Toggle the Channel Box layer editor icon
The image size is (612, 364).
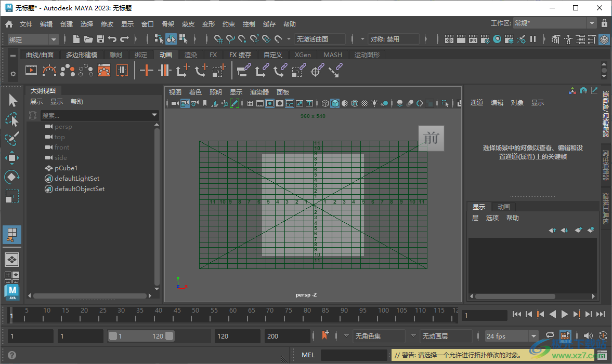(x=604, y=39)
